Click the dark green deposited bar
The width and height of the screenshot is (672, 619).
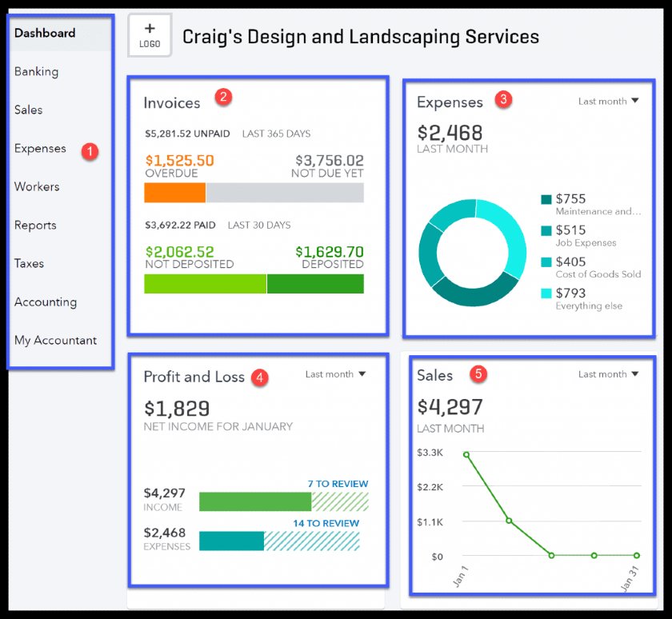315,284
